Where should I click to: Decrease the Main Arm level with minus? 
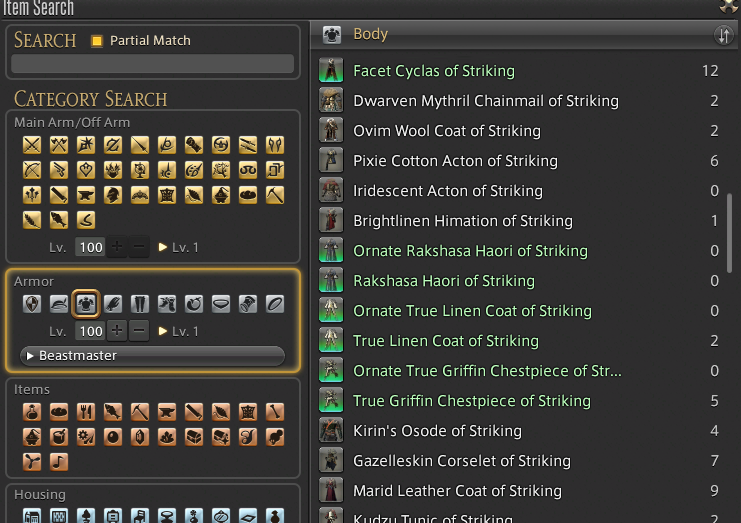(139, 247)
